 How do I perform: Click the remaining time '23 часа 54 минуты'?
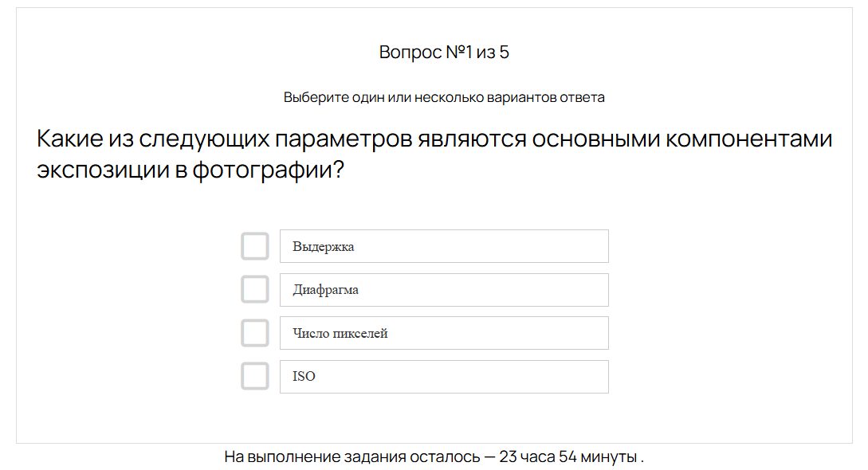click(568, 457)
